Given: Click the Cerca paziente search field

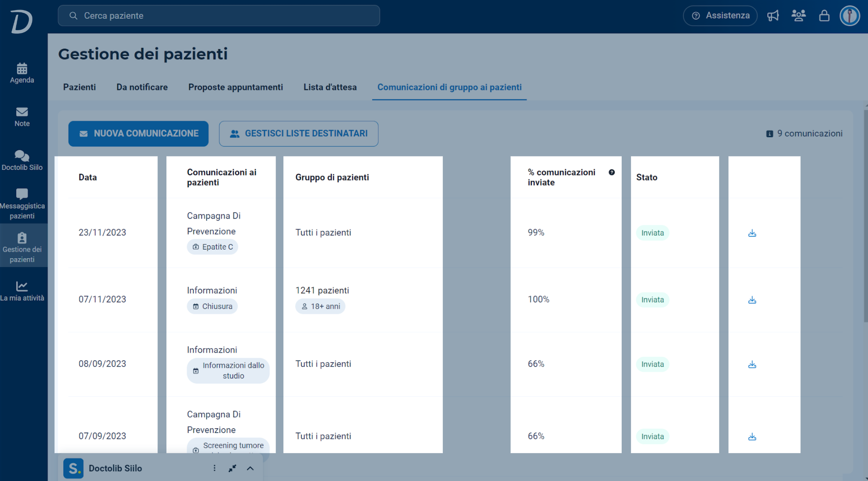Looking at the screenshot, I should coord(219,16).
